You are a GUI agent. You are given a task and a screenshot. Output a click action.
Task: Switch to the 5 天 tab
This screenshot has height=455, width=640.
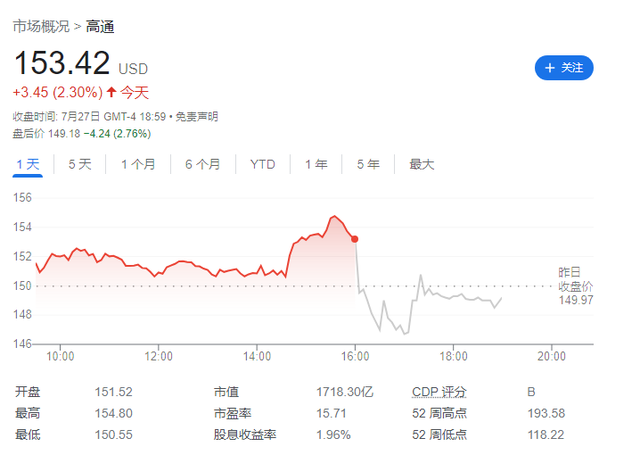click(x=80, y=164)
